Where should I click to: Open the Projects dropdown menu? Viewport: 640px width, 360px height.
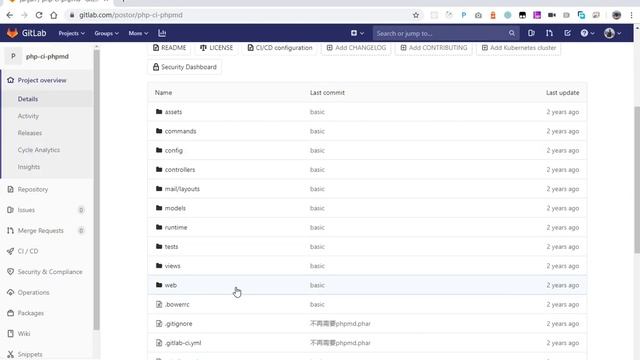point(71,33)
